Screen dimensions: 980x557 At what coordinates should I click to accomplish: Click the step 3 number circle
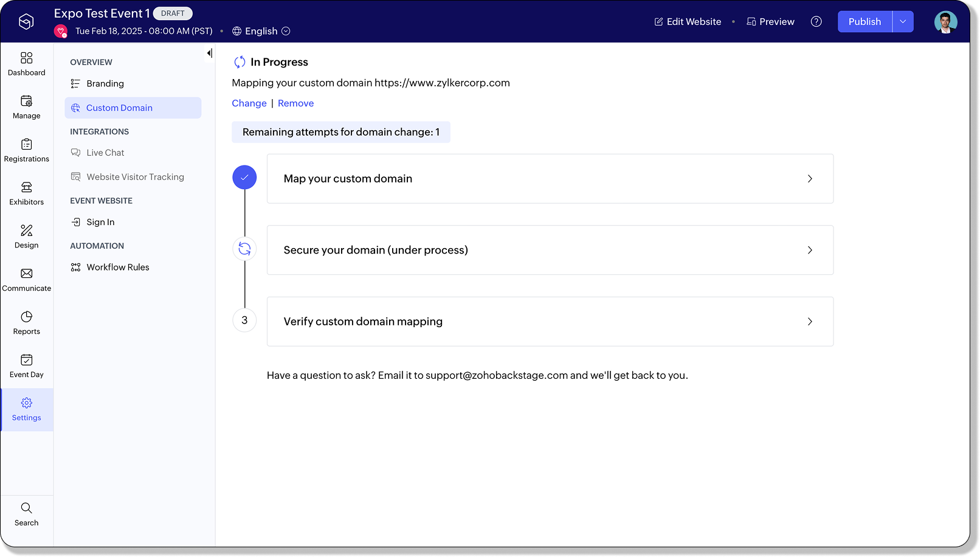click(x=244, y=320)
